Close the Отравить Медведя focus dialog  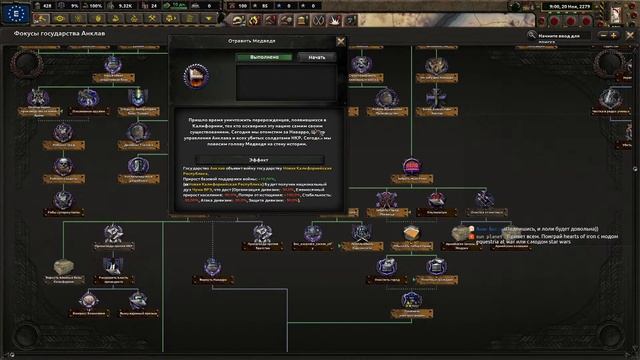coord(340,41)
